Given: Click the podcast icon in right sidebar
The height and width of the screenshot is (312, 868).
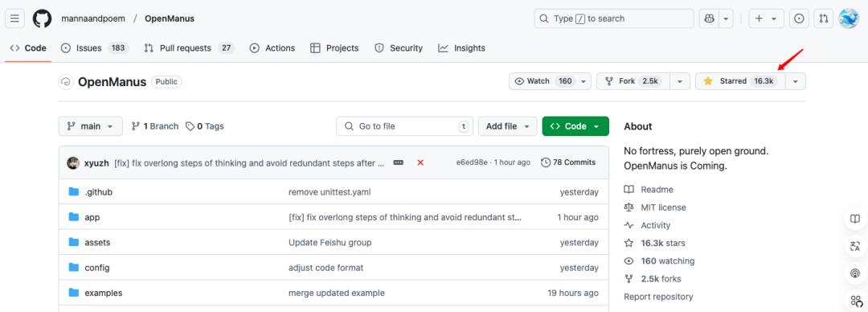Looking at the screenshot, I should 854,273.
